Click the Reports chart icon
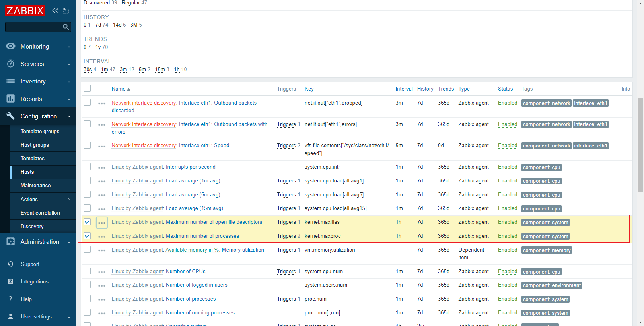Viewport: 644px width, 326px height. [x=11, y=99]
